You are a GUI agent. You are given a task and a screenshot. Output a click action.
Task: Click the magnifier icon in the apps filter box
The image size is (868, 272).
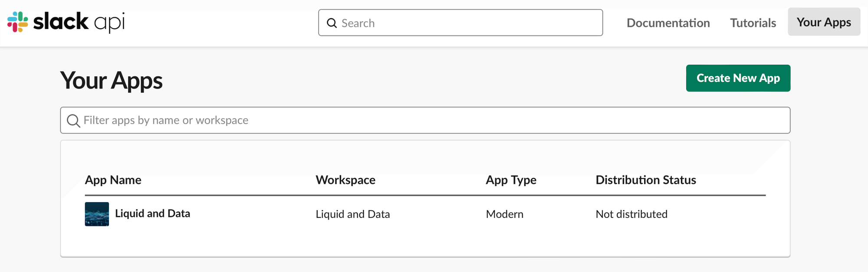(73, 121)
